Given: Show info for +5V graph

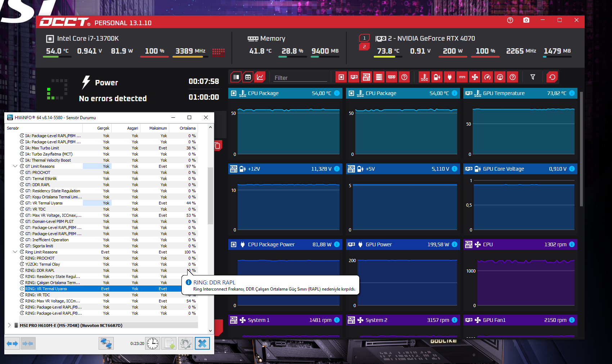Looking at the screenshot, I should coord(454,169).
